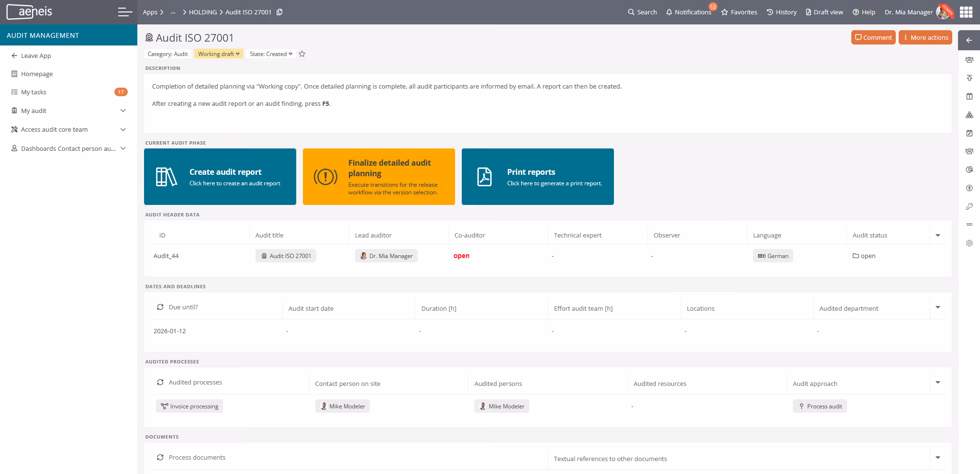Viewport: 980px width, 474px height.
Task: Open the pie chart sidebar icon
Action: point(969,169)
